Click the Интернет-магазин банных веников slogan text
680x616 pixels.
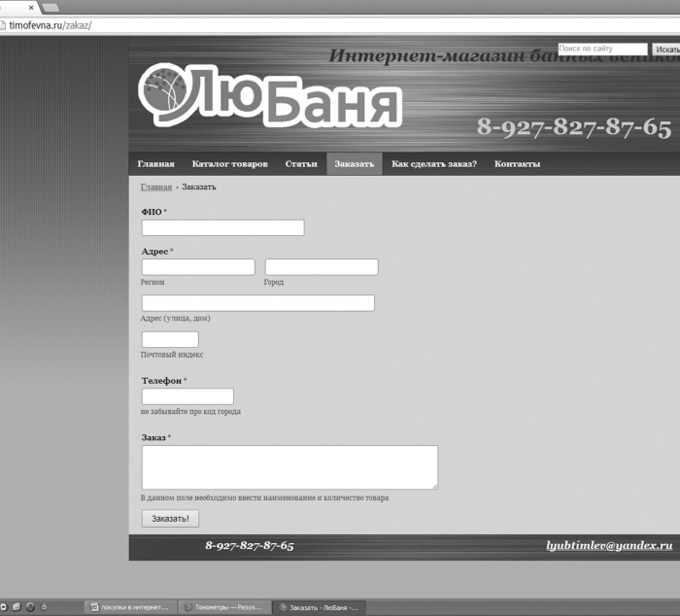[x=504, y=56]
